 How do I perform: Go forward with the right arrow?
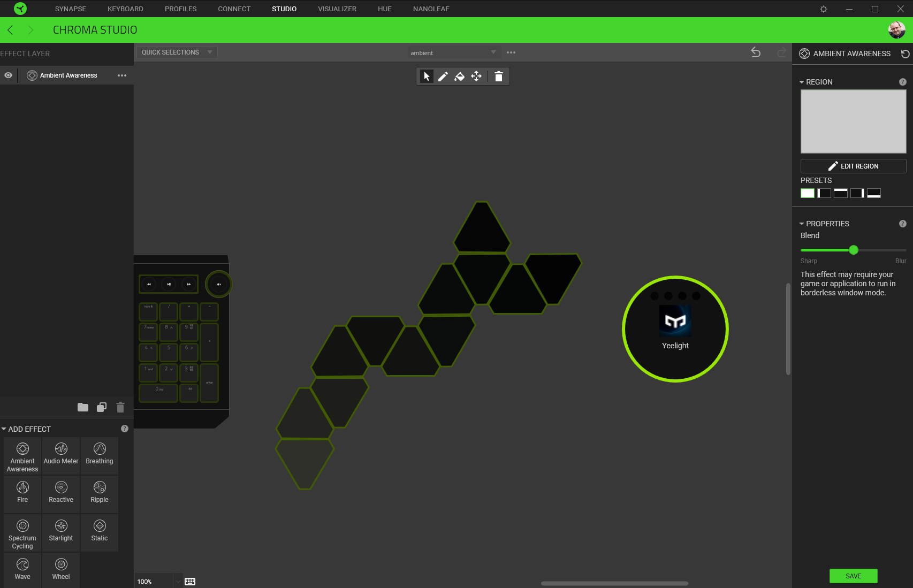[x=31, y=30]
